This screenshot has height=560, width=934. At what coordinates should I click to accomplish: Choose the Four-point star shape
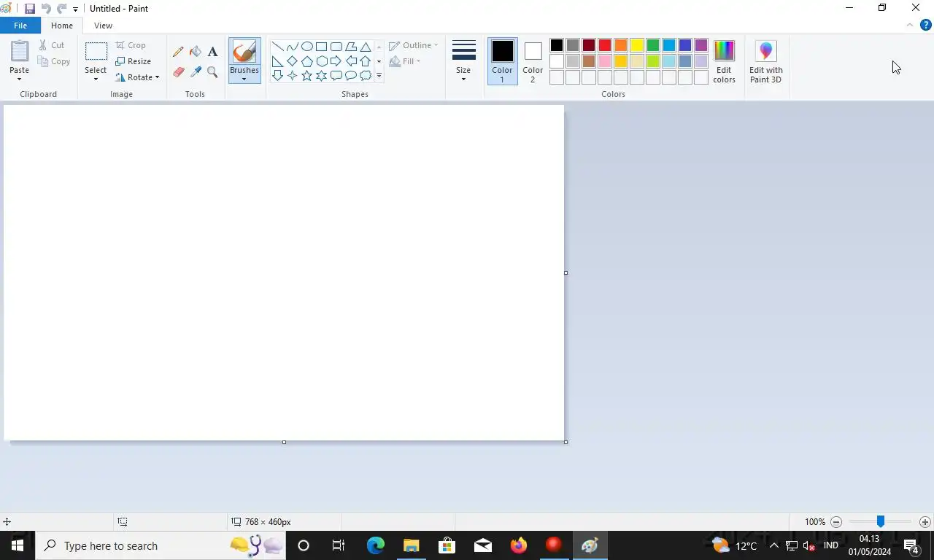click(292, 76)
